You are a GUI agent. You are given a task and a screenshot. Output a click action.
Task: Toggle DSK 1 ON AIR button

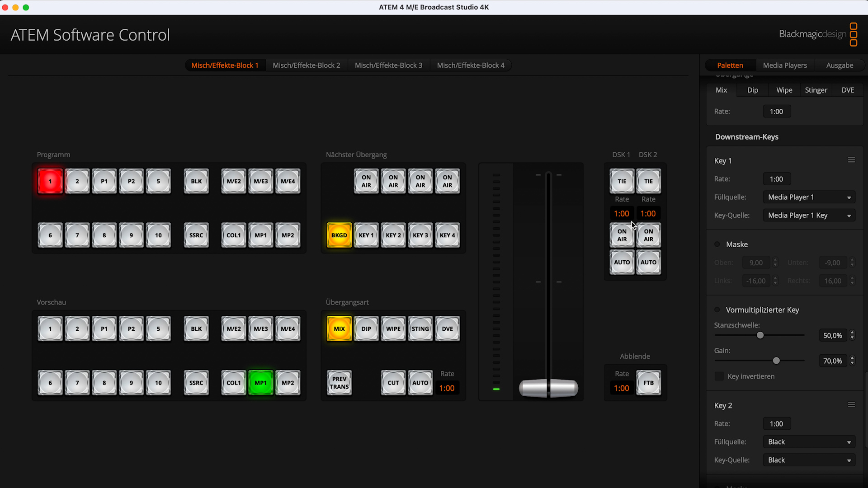(622, 235)
